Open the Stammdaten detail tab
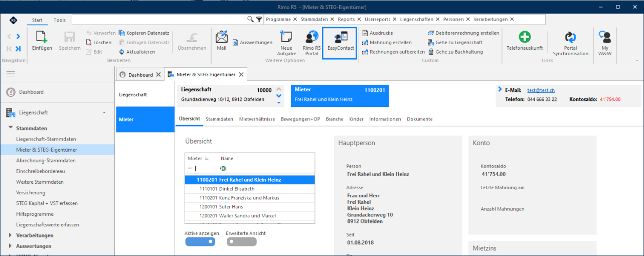This screenshot has width=644, height=256. coord(219,119)
